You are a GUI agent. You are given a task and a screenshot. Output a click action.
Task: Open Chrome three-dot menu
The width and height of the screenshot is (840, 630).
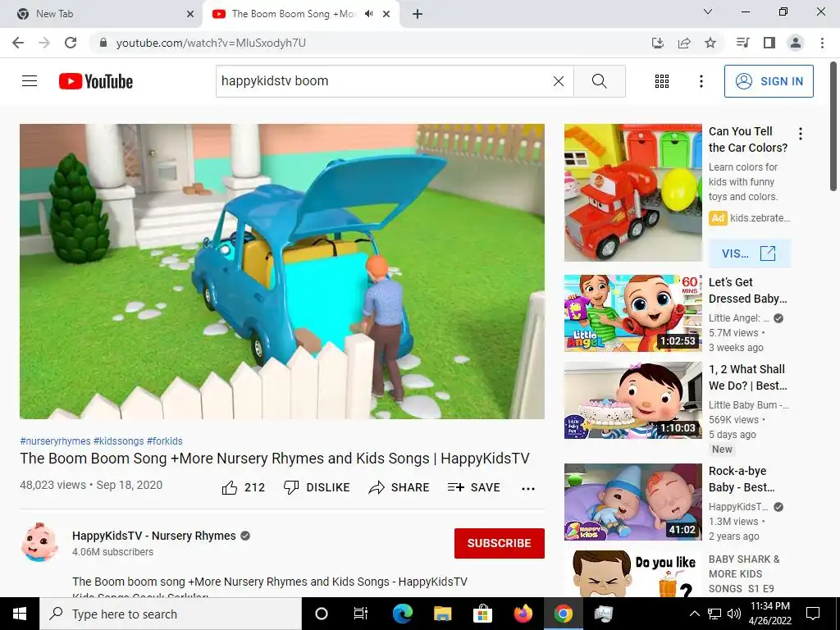click(822, 43)
